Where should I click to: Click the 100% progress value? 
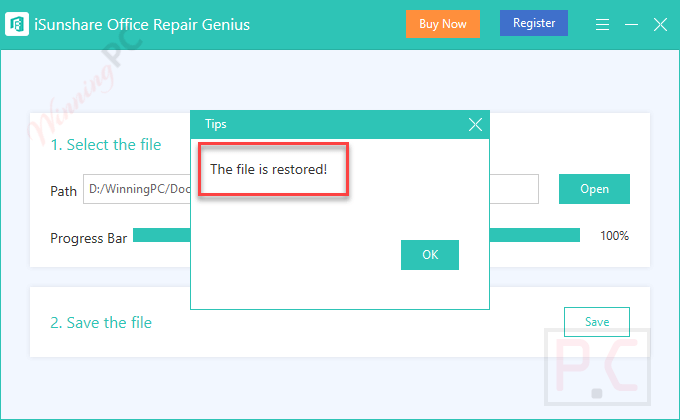(x=614, y=236)
